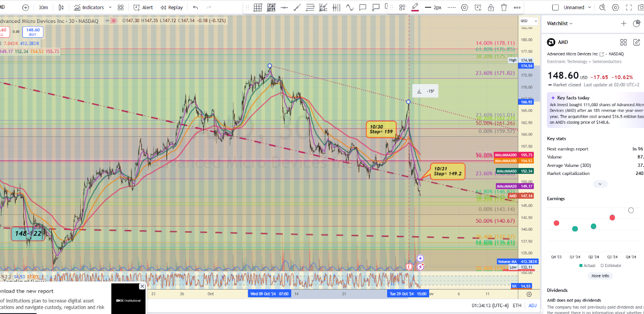Undo the last chart action
Viewport: 644px width, 314px height.
[196, 7]
